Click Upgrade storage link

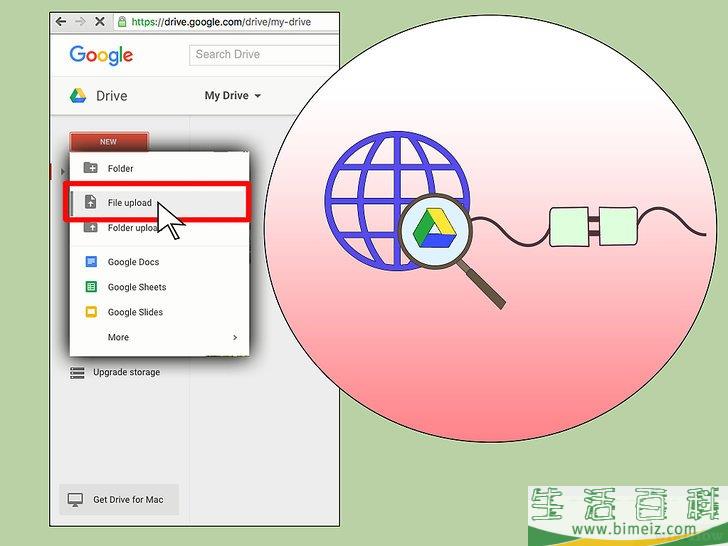click(x=126, y=372)
